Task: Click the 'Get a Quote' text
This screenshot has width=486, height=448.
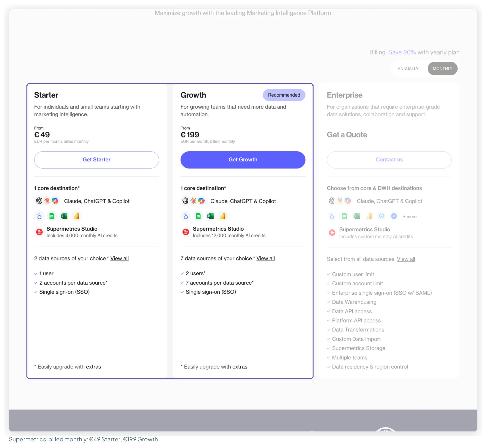Action: tap(347, 135)
